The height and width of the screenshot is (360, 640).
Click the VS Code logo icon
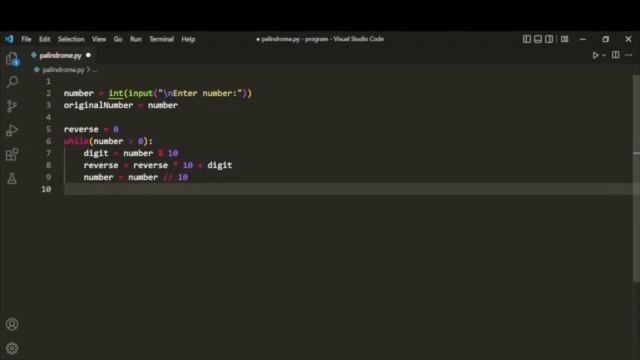[x=9, y=39]
